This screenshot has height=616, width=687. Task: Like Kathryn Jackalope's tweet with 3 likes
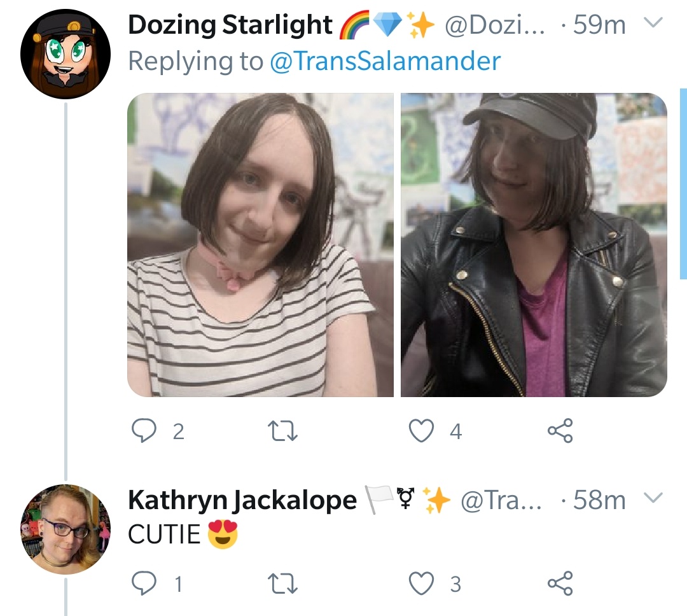[x=421, y=584]
